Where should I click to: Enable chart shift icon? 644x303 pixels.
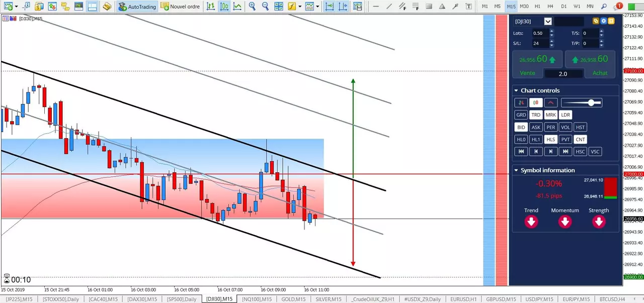click(x=343, y=7)
